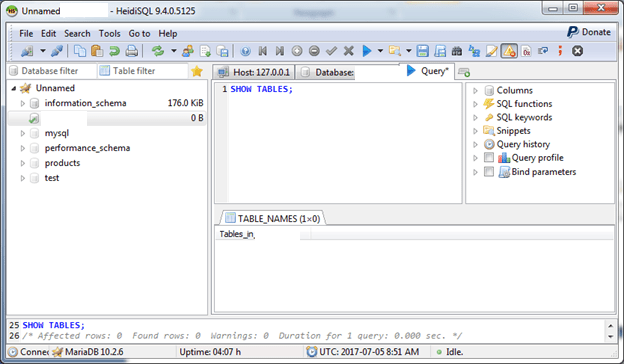The height and width of the screenshot is (364, 624).
Task: Click the Replace text icon
Action: pyautogui.click(x=474, y=51)
